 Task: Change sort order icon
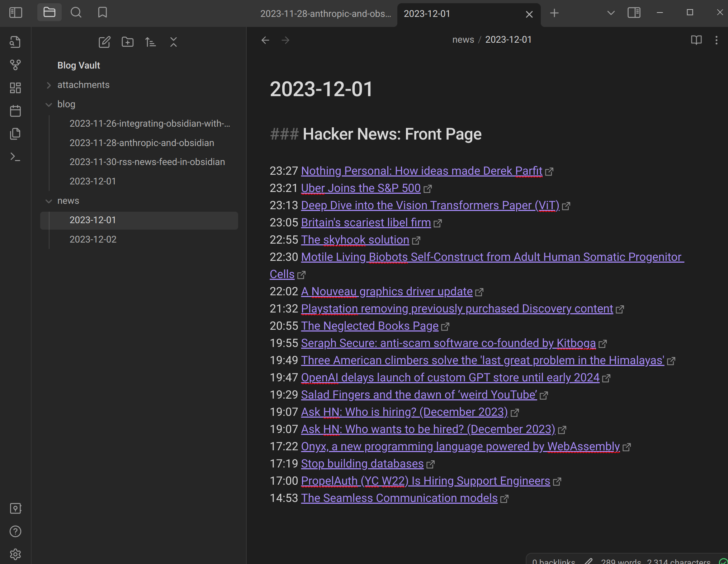click(x=150, y=42)
